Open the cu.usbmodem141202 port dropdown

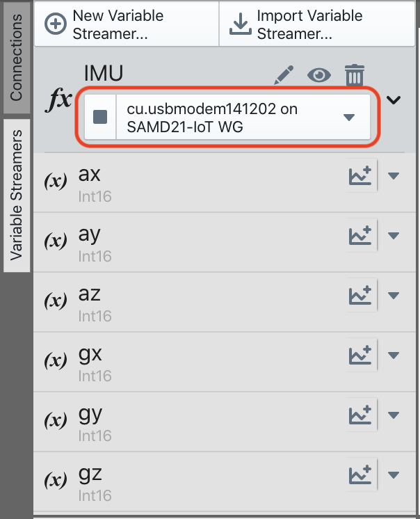tap(349, 117)
